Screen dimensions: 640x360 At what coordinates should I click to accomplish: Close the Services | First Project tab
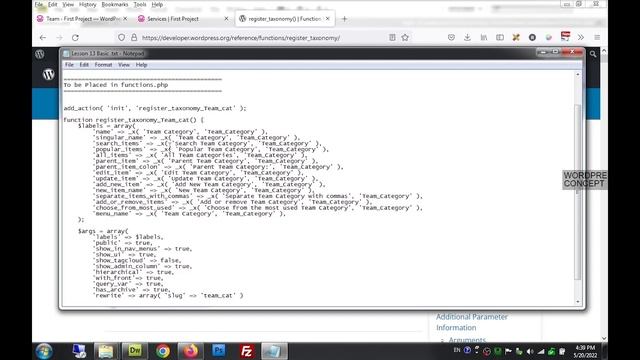point(227,19)
